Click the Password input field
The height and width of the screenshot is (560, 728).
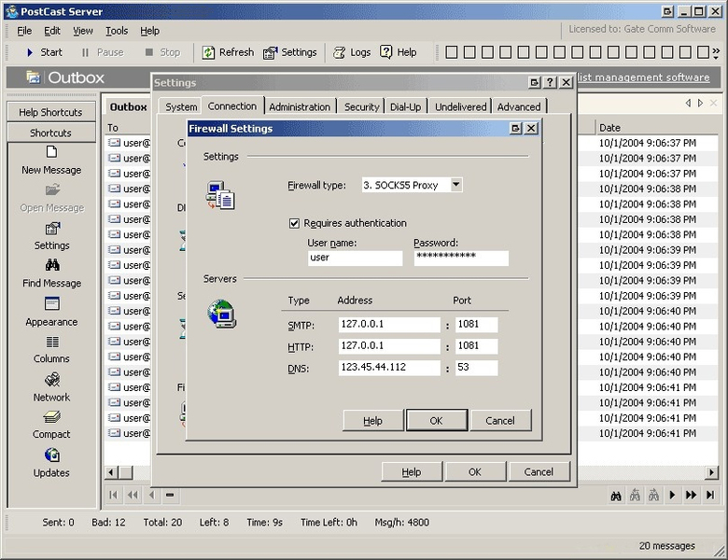click(x=461, y=259)
